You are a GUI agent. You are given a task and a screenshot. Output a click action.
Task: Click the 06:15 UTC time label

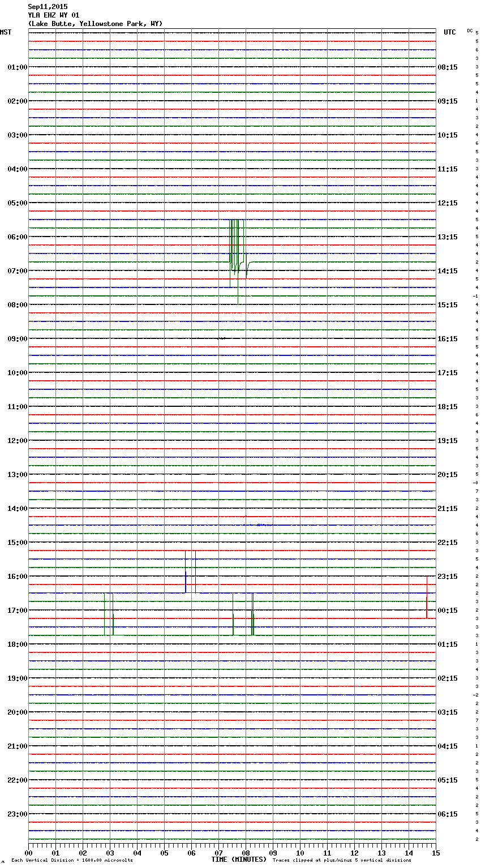pyautogui.click(x=448, y=814)
